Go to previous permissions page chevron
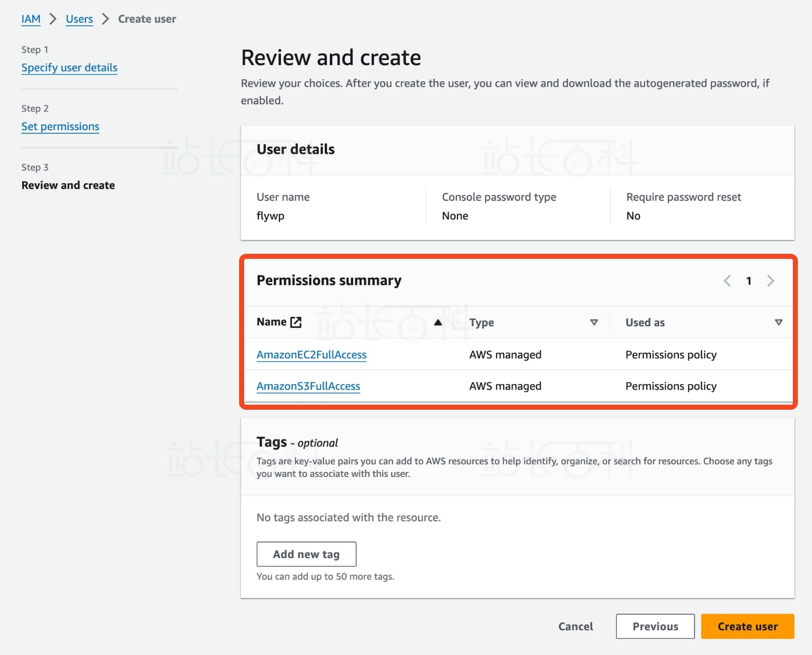The height and width of the screenshot is (655, 812). tap(727, 281)
